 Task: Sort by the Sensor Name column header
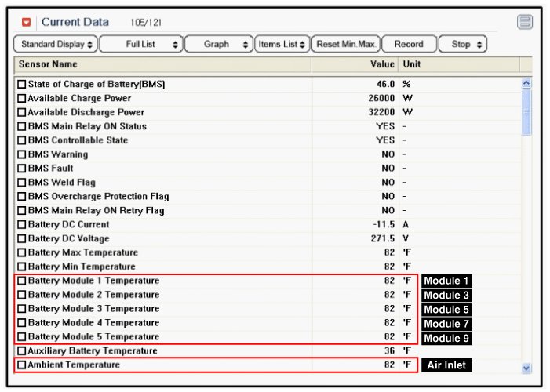click(x=157, y=64)
